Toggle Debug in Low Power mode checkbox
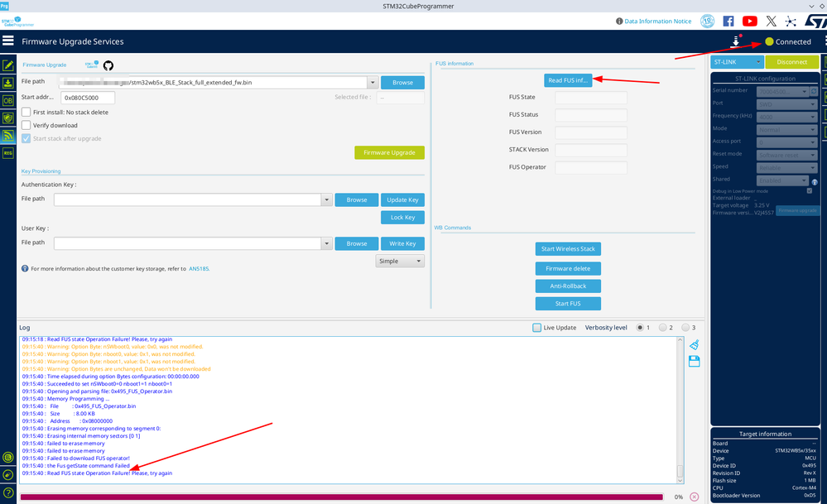Viewport: 827px width, 504px height. coord(809,191)
